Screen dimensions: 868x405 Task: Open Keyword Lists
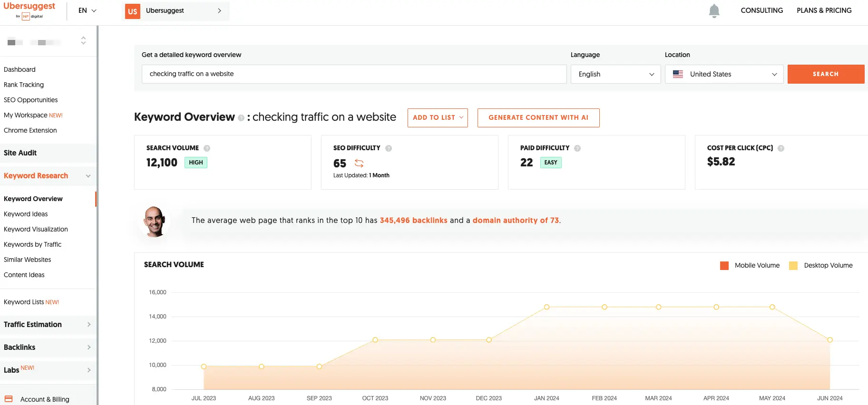tap(31, 302)
